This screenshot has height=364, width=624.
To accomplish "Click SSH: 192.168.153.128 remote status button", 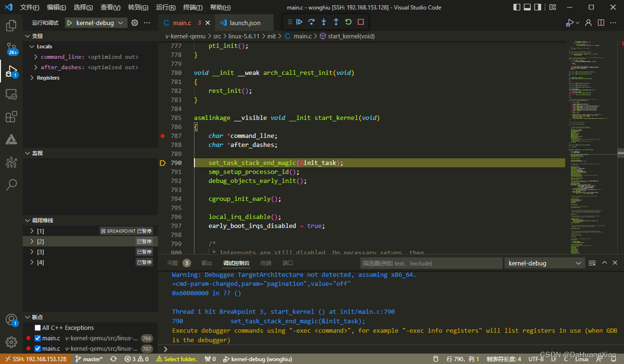I will 35,359.
